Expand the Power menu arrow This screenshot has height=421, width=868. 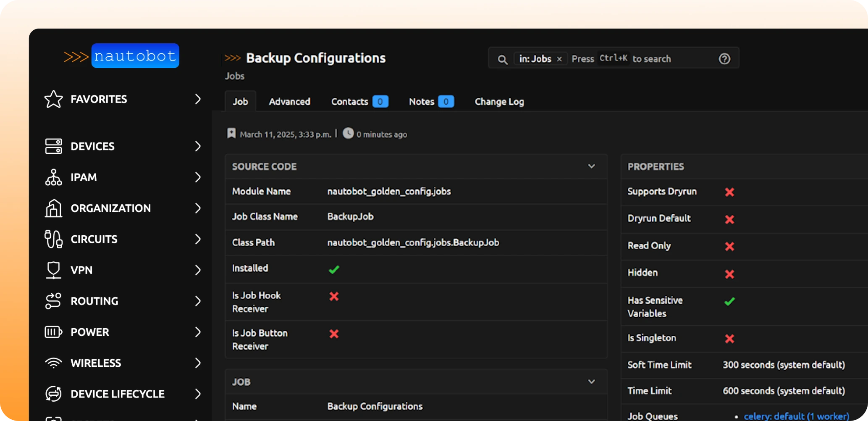tap(197, 332)
